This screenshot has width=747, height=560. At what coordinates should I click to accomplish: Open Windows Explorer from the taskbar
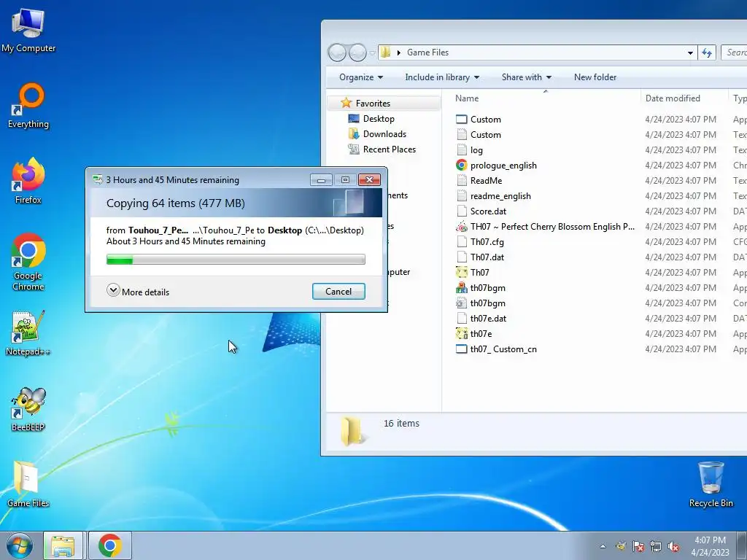(x=63, y=545)
